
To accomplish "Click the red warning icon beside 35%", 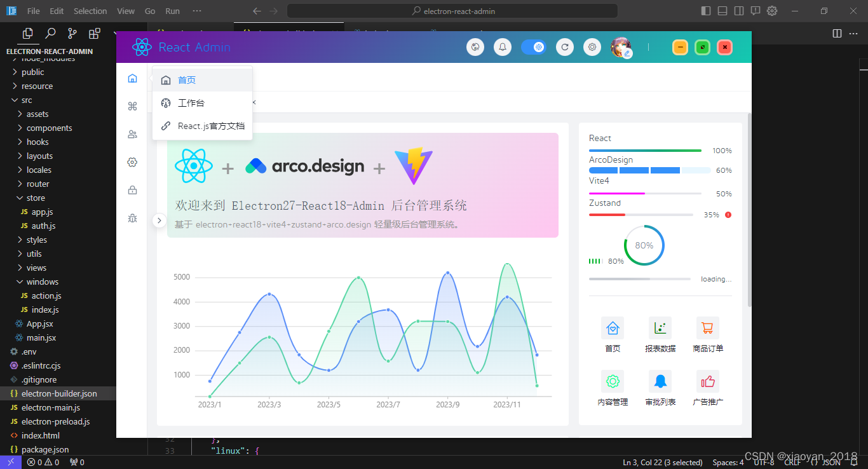I will (728, 215).
